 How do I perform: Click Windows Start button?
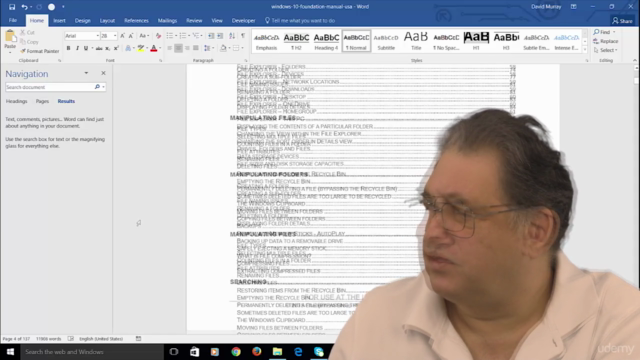(10, 352)
